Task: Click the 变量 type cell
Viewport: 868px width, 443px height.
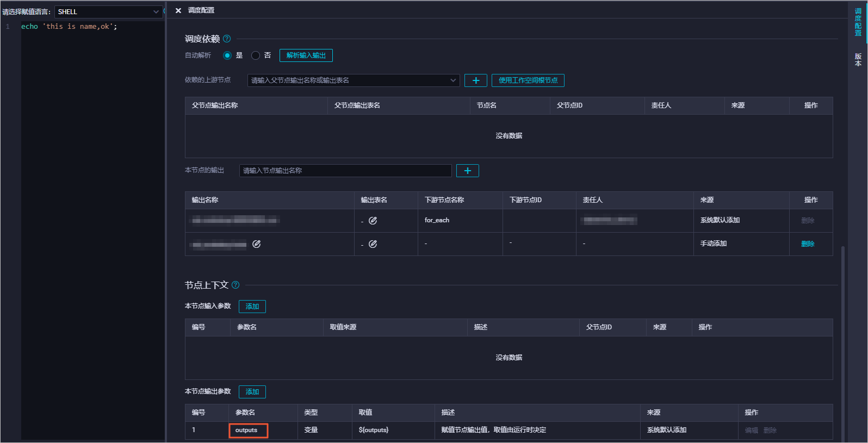Action: [311, 430]
